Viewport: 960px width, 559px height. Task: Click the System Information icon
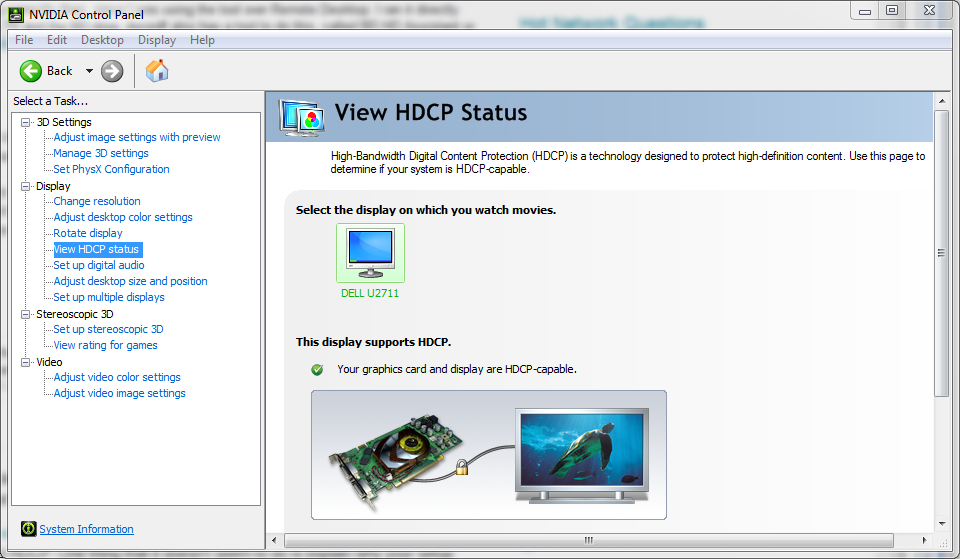click(28, 528)
